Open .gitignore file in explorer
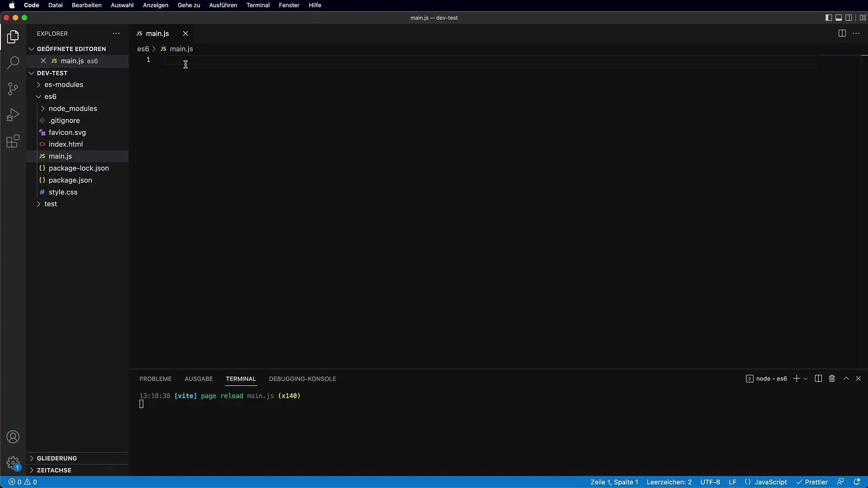Image resolution: width=868 pixels, height=488 pixels. tap(77, 120)
